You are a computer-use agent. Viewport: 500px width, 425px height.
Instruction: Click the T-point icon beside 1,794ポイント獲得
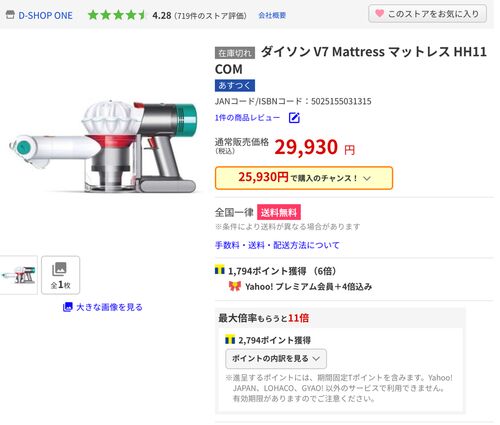pos(220,270)
